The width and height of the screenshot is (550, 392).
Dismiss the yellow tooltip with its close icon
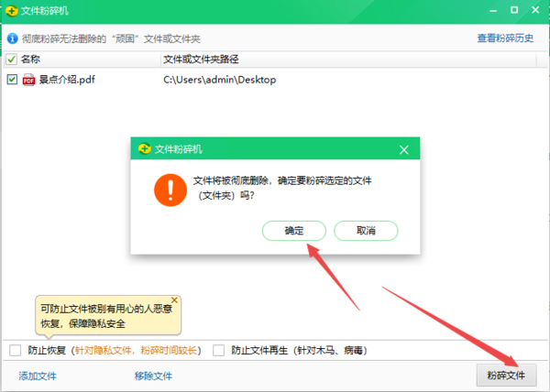[175, 299]
